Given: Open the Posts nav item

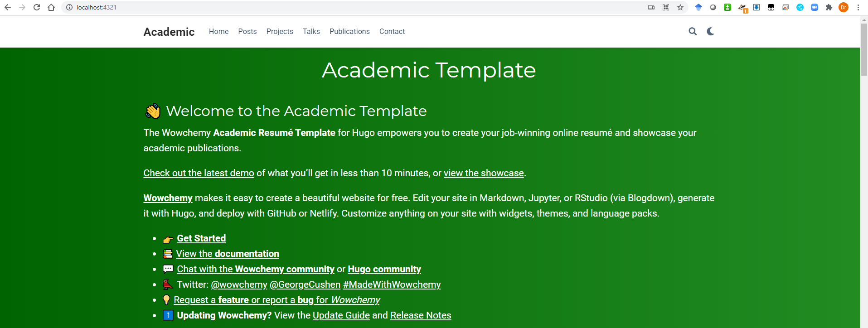Looking at the screenshot, I should click(247, 31).
